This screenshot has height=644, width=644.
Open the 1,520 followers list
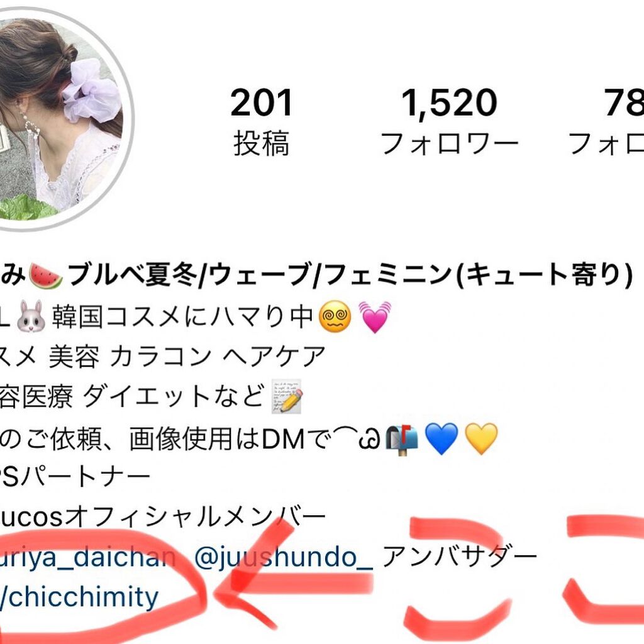[x=449, y=104]
